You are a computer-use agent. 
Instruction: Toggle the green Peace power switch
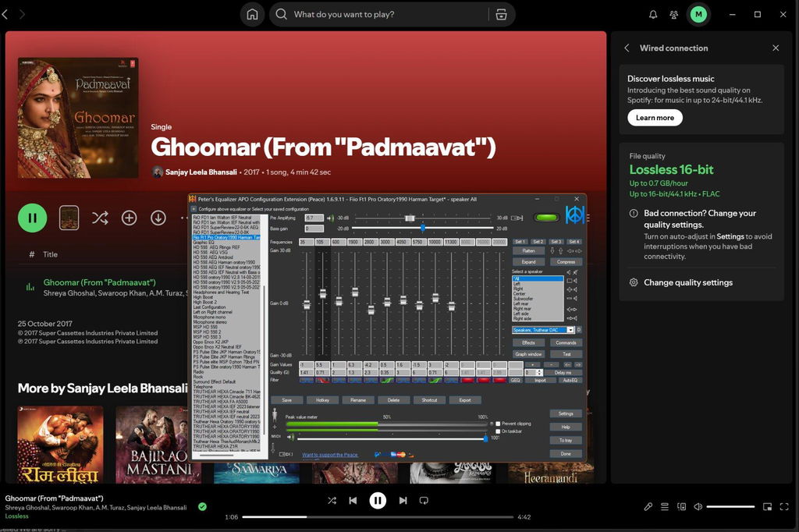coord(546,218)
